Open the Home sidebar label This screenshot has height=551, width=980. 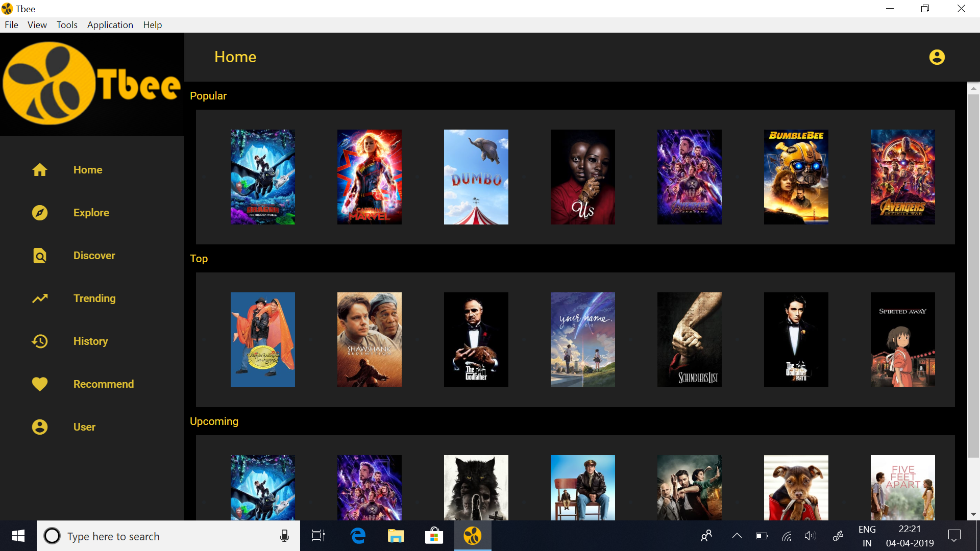click(88, 170)
